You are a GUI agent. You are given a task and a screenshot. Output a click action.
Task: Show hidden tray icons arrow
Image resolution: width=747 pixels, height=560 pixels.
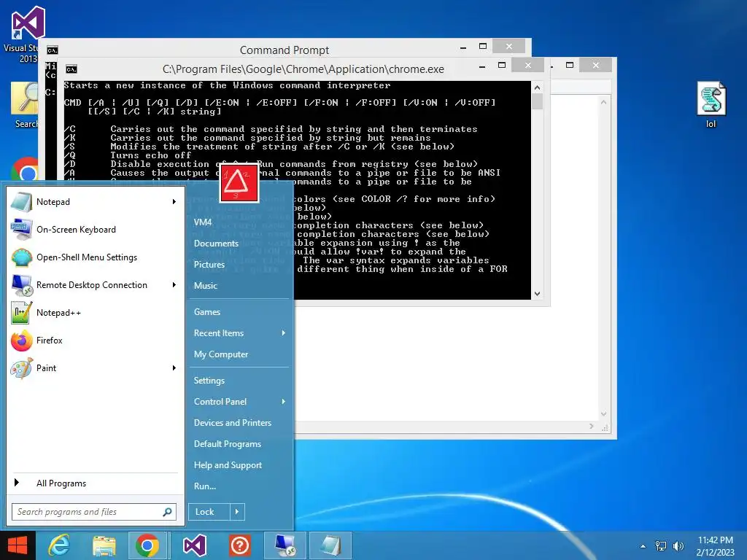pos(643,546)
